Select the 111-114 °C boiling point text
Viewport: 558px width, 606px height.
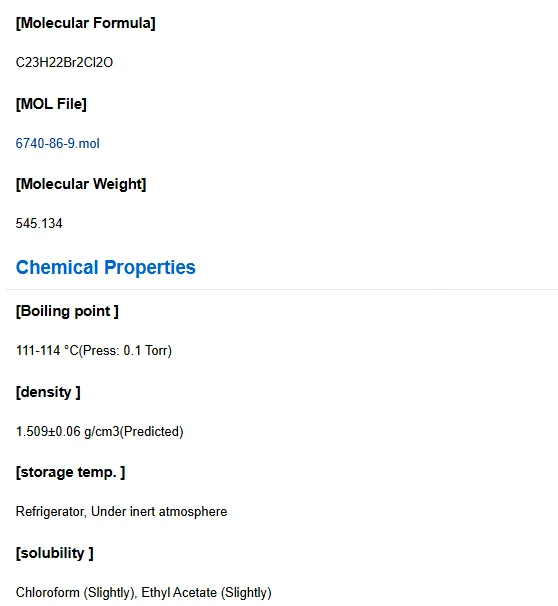(47, 351)
